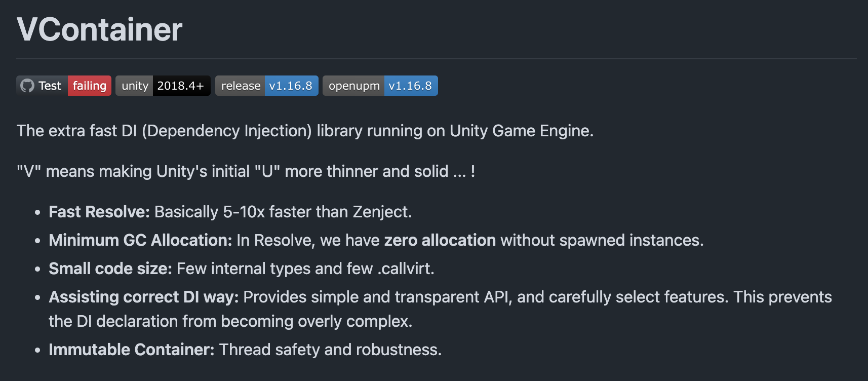Screen dimensions: 868x381
Task: Click the blue v1.16.8 release version
Action: (x=291, y=86)
